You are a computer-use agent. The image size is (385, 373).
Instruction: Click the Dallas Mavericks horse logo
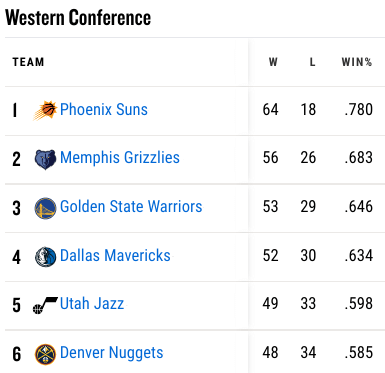coord(45,257)
